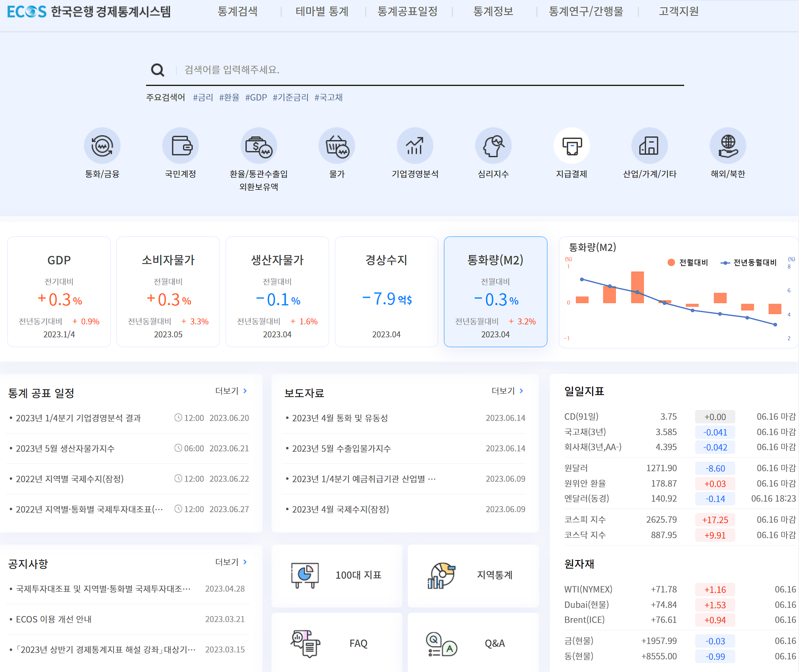Viewport: 799px width, 672px height.
Task: Open the 심리지수 icon
Action: pyautogui.click(x=493, y=145)
